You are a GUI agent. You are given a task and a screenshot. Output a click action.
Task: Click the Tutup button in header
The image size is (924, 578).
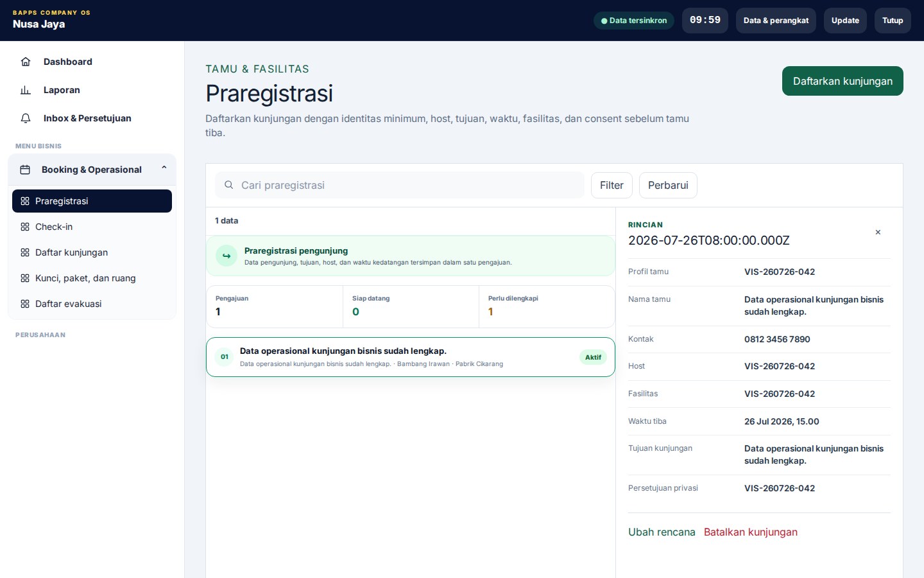[893, 21]
